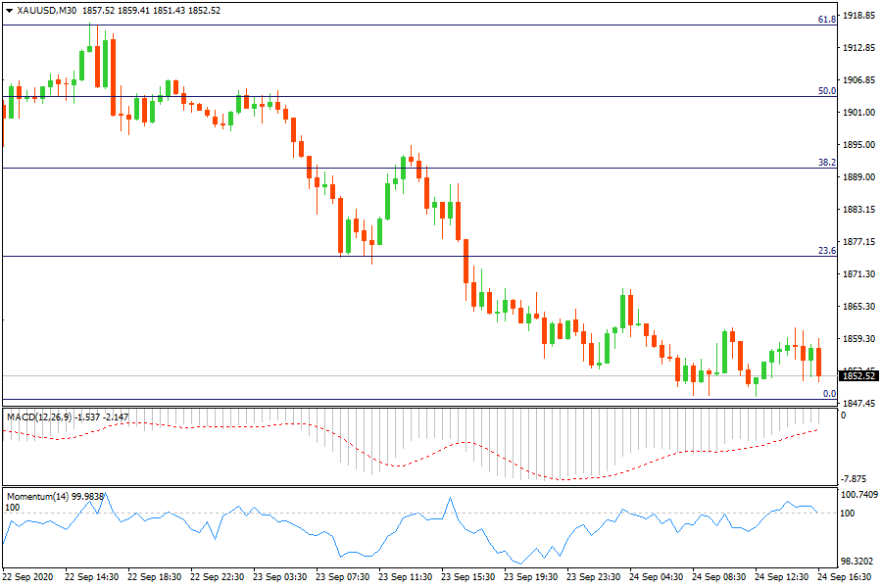Image resolution: width=882 pixels, height=588 pixels.
Task: Click the current price tag 1852.52
Action: pos(859,376)
